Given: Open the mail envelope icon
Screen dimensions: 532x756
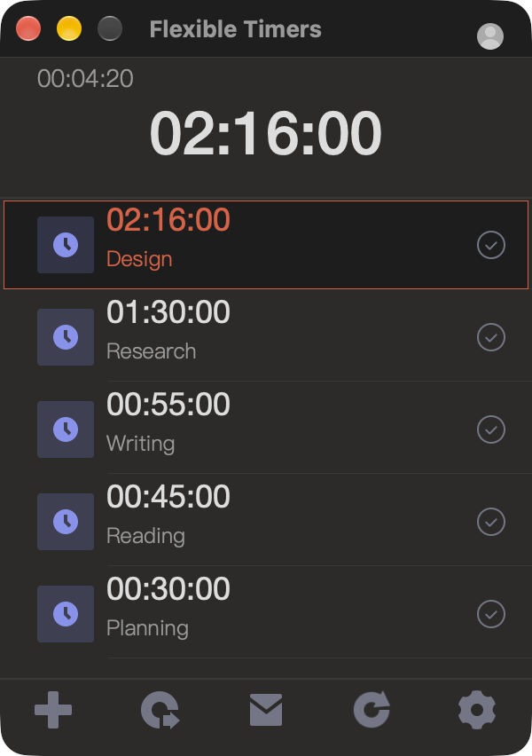Looking at the screenshot, I should 266,710.
